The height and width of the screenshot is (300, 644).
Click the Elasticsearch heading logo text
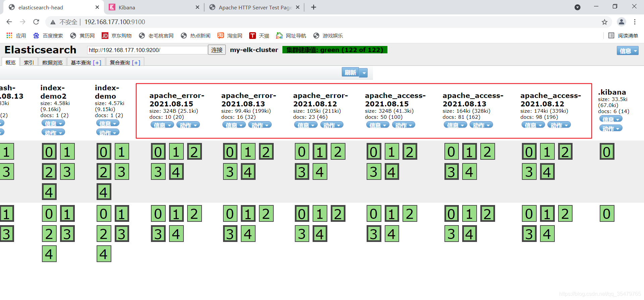(40, 50)
